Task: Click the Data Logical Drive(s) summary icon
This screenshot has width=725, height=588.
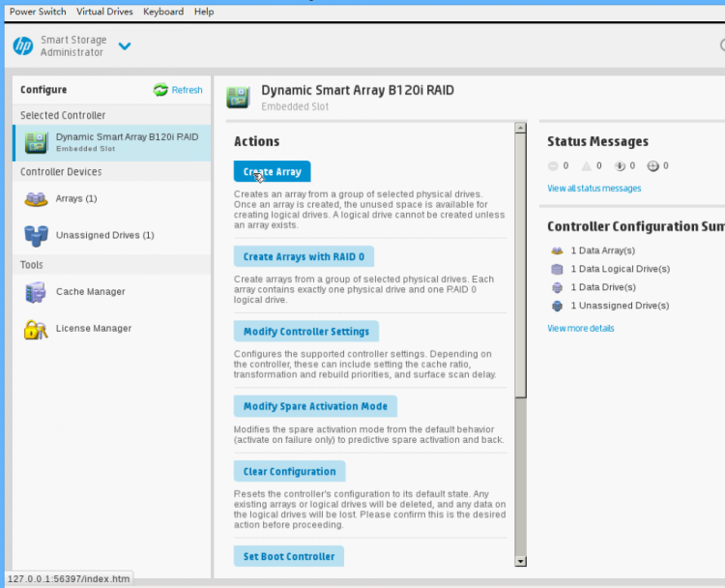Action: tap(557, 269)
